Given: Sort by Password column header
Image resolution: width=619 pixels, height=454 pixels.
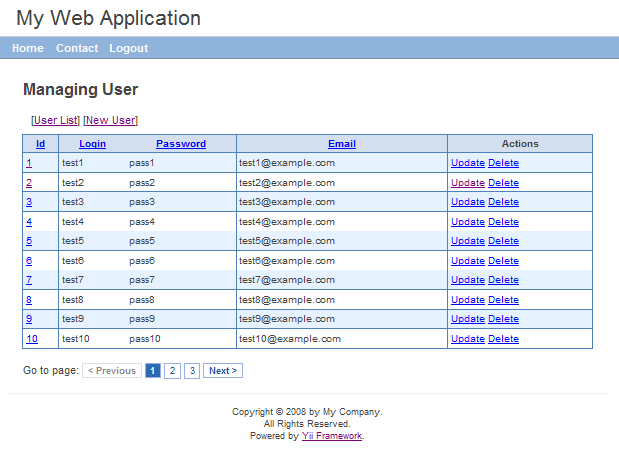Looking at the screenshot, I should [x=181, y=144].
